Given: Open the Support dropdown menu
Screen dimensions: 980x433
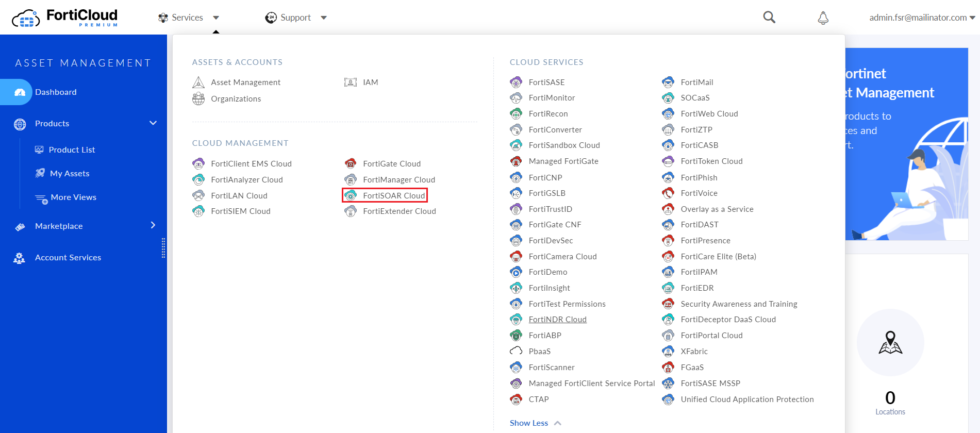Looking at the screenshot, I should click(296, 18).
